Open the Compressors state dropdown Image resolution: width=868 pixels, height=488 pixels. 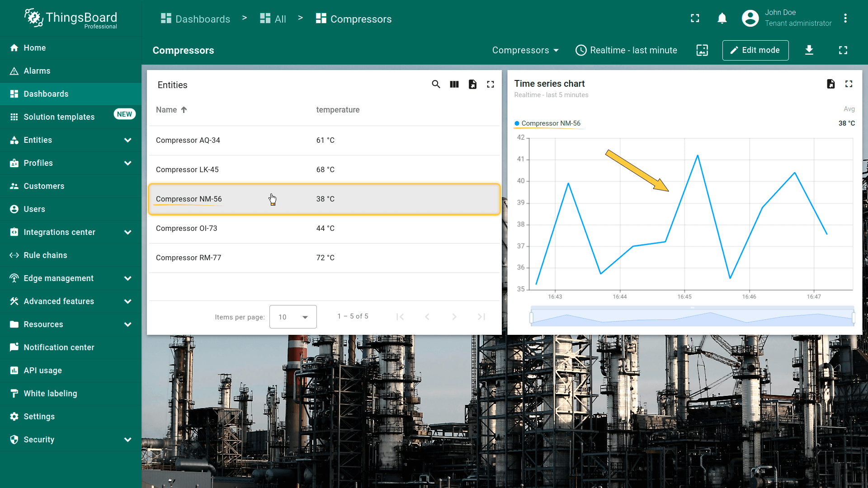coord(525,50)
